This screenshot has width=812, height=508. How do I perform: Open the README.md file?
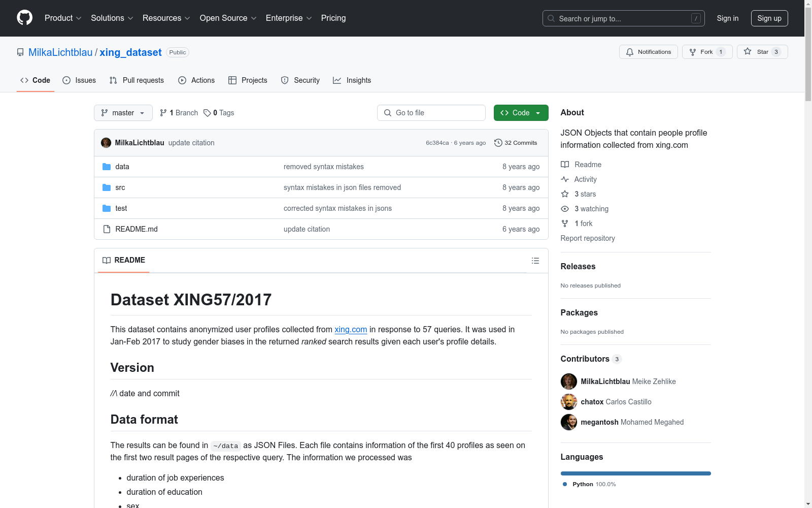coord(137,229)
